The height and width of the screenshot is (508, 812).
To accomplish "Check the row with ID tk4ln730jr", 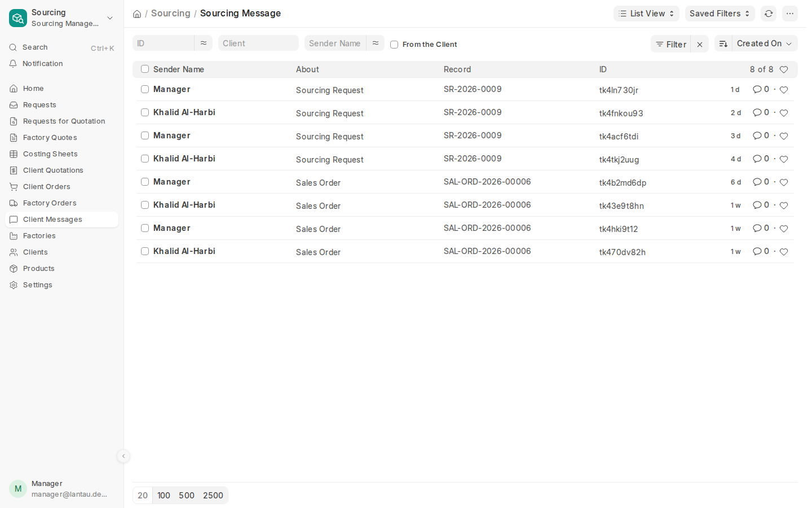I will coord(145,89).
